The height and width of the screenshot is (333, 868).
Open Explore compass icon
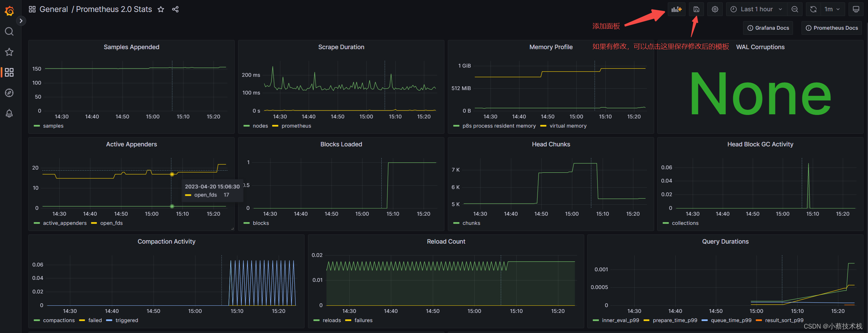pos(9,93)
